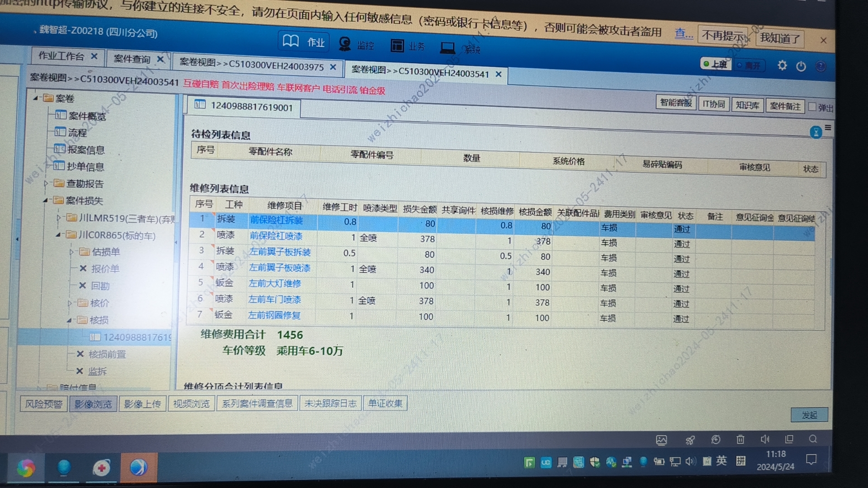The height and width of the screenshot is (488, 868).
Task: Click the 我知道了 warning dismiss button
Action: [x=780, y=38]
